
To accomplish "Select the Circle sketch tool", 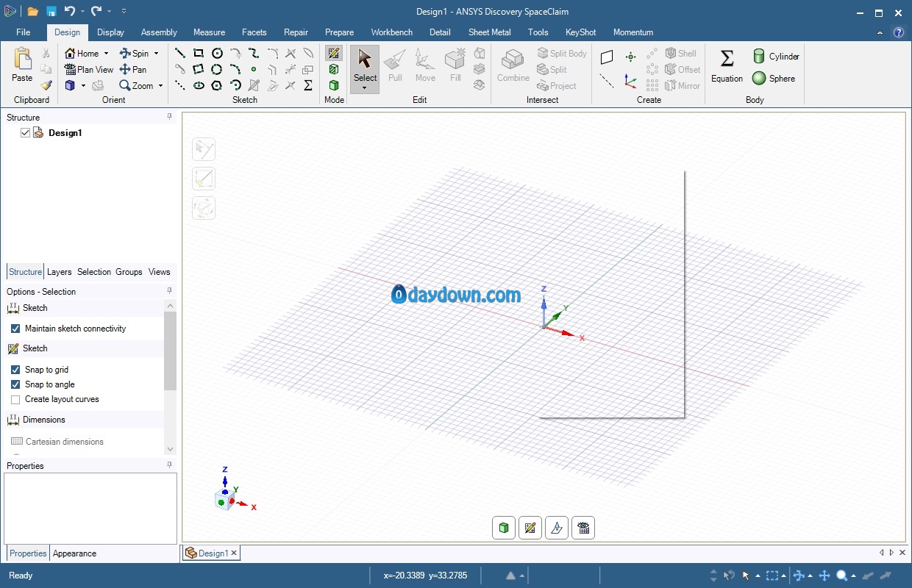I will point(217,53).
